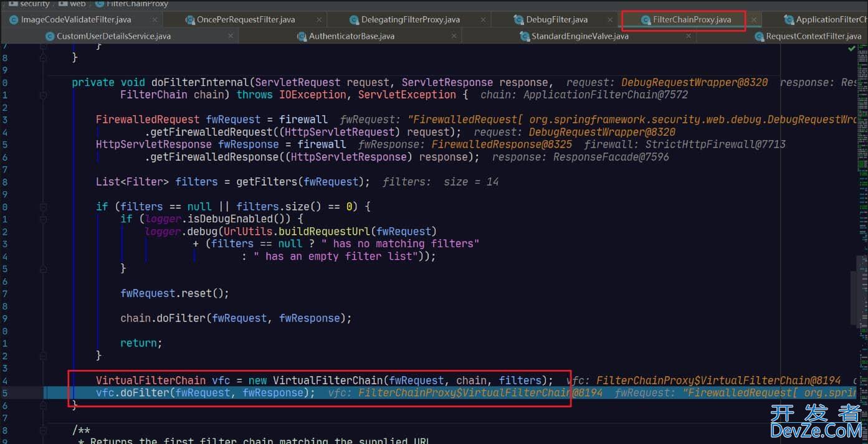Click the fold end marker below vfc.doFilter line

coord(43,405)
